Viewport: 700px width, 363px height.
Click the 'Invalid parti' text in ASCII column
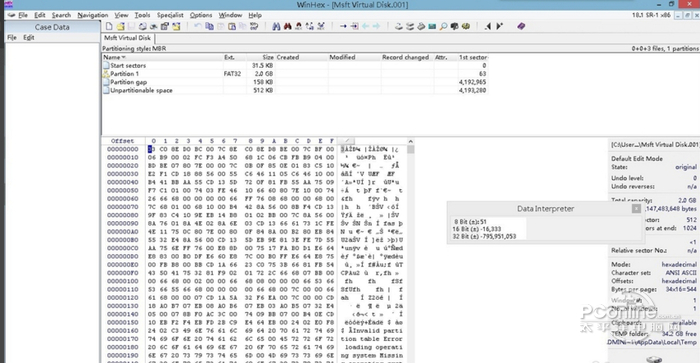tap(376, 331)
